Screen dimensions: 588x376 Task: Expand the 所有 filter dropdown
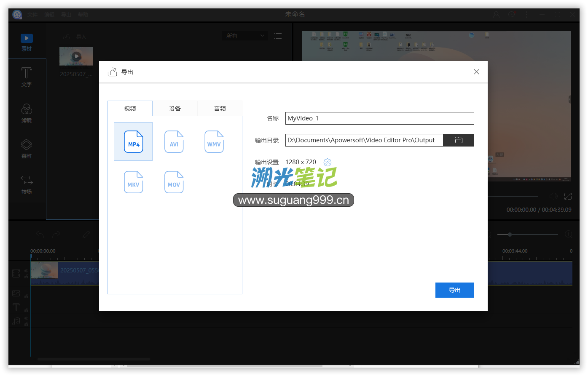tap(245, 36)
